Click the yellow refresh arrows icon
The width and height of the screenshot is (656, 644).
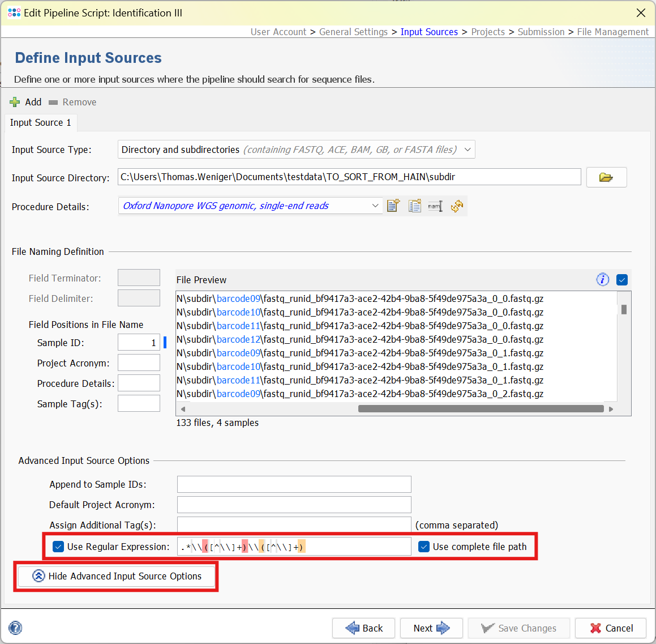pos(457,206)
